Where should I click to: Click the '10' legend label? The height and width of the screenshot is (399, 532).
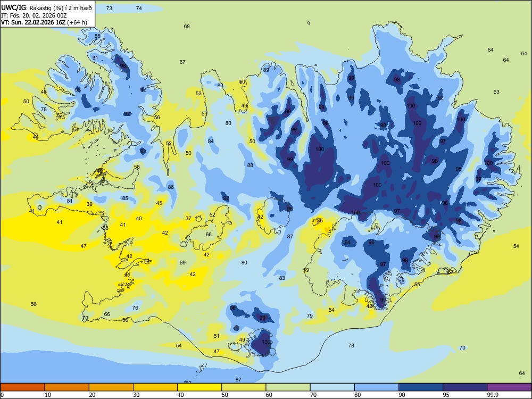coord(48,395)
